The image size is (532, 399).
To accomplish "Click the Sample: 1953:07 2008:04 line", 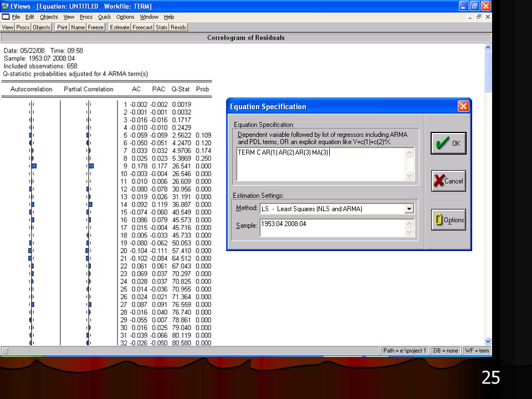I will pyautogui.click(x=39, y=58).
